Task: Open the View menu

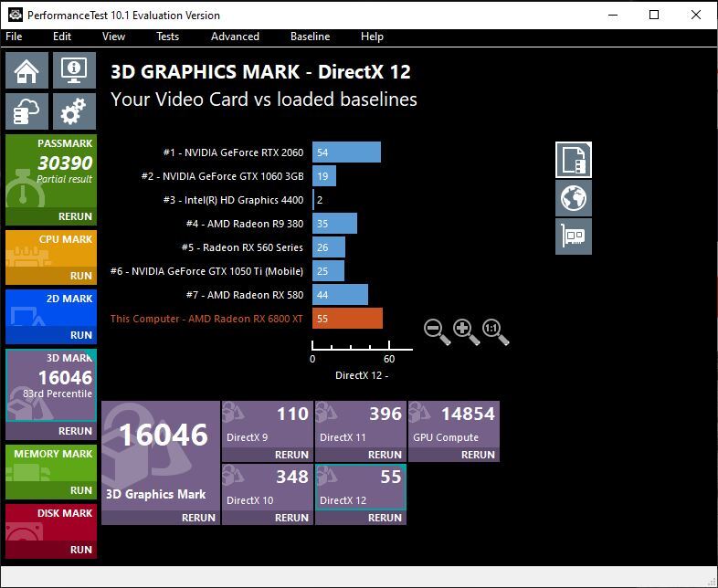Action: 113,37
